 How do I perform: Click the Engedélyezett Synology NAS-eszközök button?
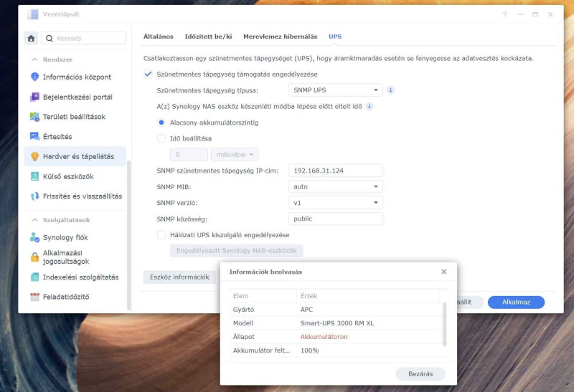point(236,251)
